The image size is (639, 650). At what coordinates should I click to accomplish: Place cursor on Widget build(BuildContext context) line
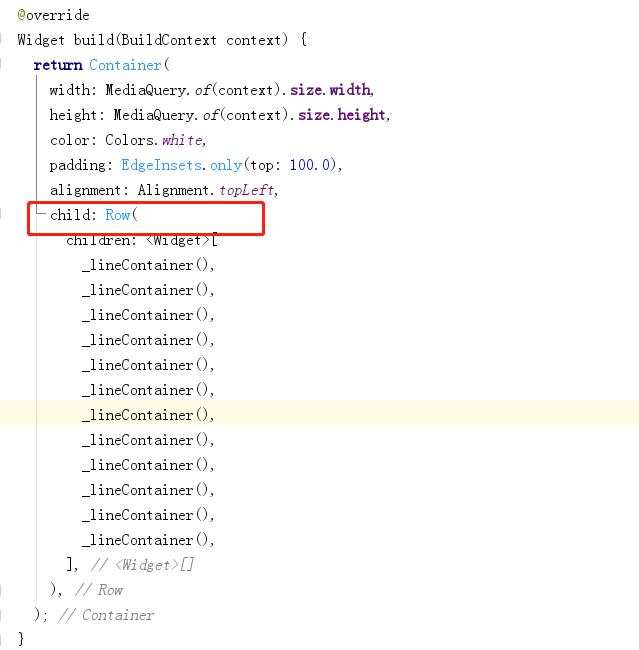click(162, 40)
